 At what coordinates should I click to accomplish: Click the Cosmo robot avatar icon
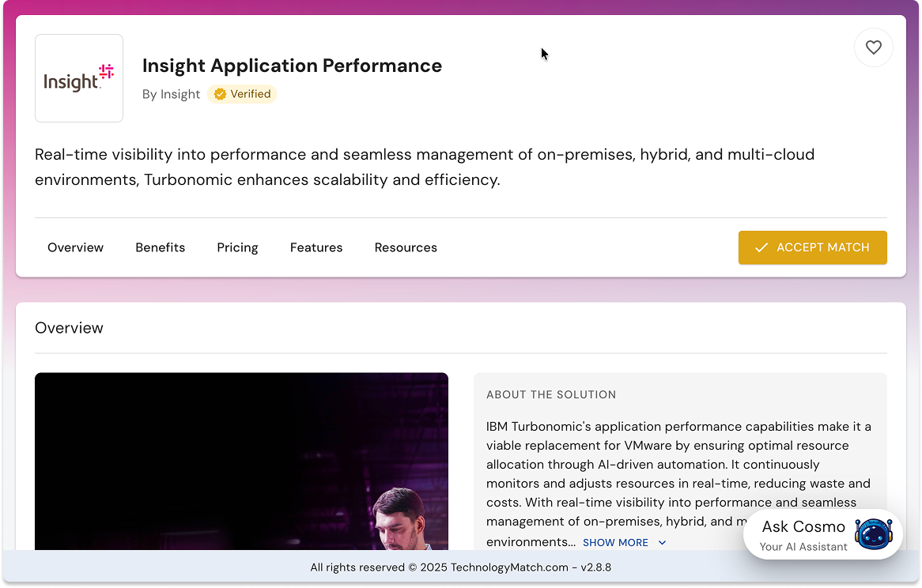pos(874,534)
